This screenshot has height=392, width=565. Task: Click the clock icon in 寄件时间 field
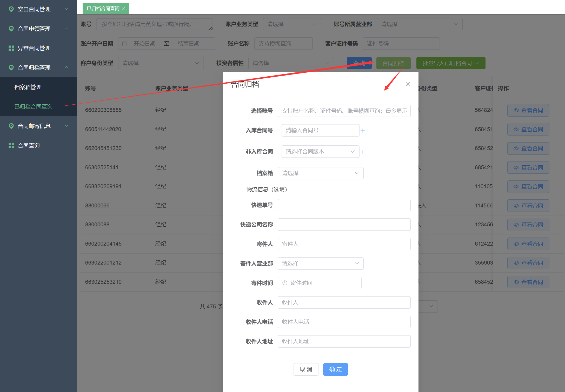[285, 283]
